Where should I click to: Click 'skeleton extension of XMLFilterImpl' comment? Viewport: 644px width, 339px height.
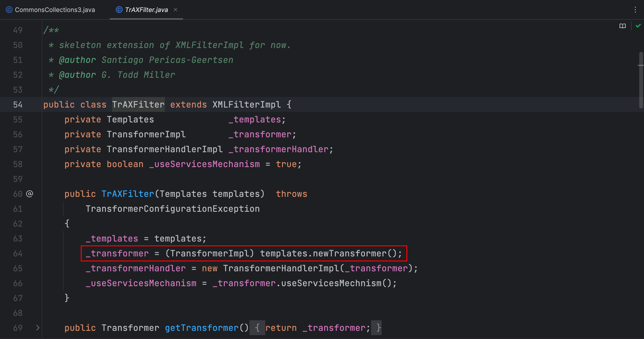151,45
